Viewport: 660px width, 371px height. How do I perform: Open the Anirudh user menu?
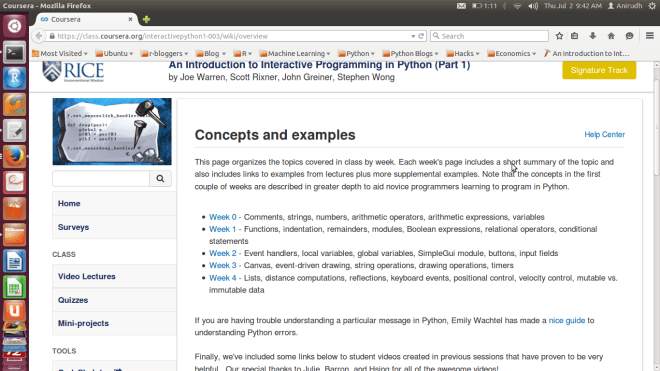click(x=625, y=6)
